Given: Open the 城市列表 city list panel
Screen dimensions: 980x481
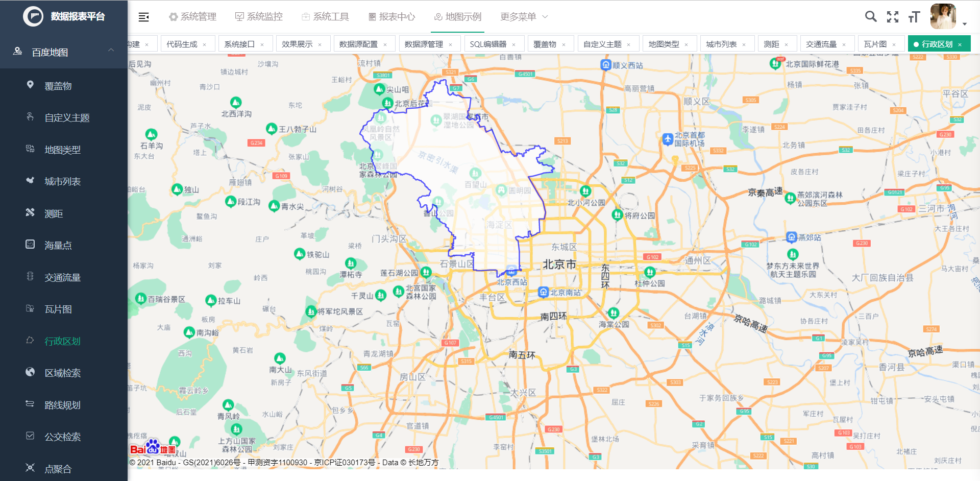Looking at the screenshot, I should pyautogui.click(x=62, y=181).
